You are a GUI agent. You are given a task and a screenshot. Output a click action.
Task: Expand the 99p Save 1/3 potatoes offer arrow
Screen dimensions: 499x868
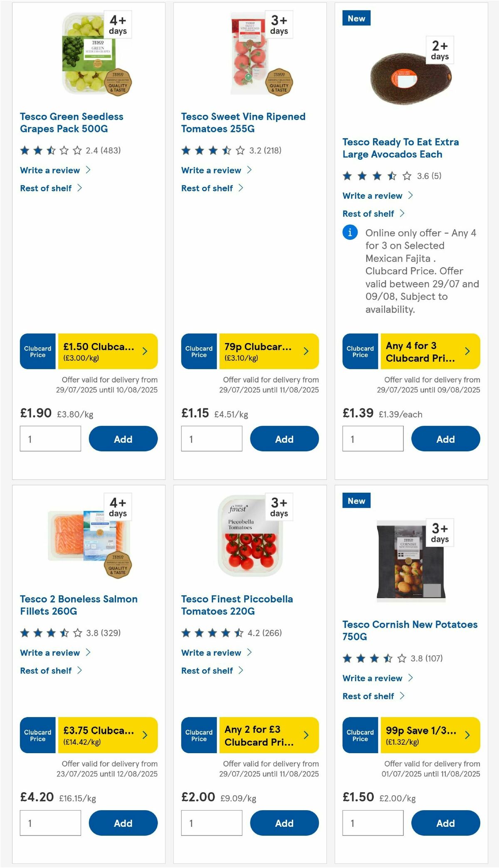[x=467, y=735]
